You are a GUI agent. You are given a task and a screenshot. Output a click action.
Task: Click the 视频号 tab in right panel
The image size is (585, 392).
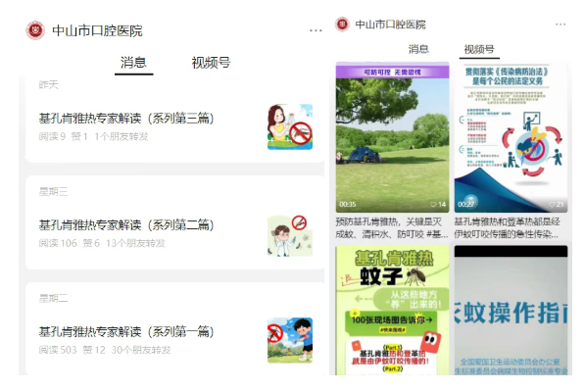coord(479,49)
